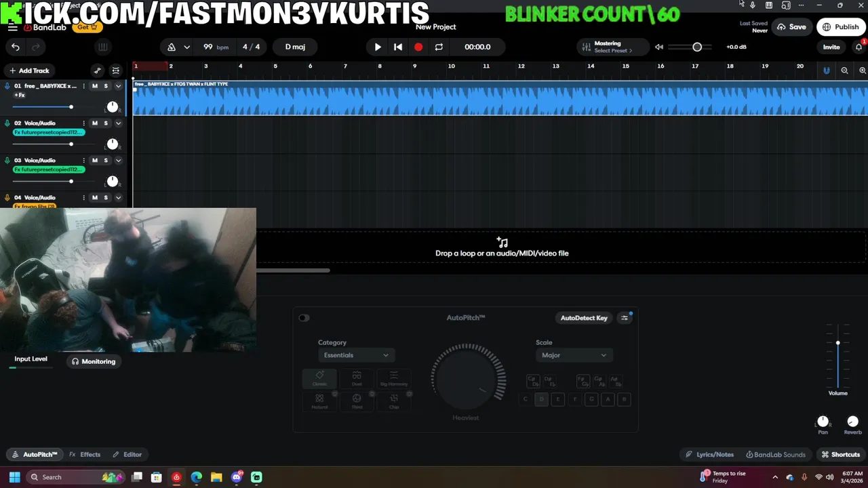The image size is (868, 488).
Task: Start playback with the Play button
Action: 378,47
